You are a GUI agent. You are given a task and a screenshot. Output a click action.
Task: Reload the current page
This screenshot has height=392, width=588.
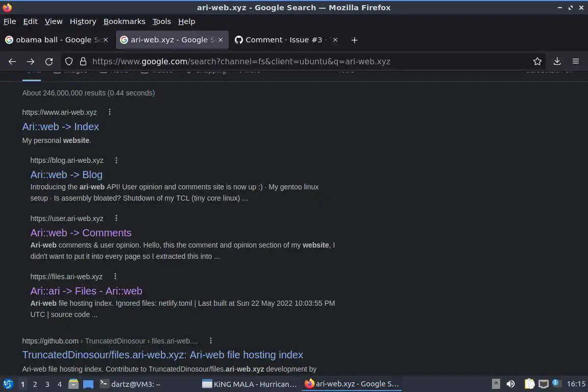(49, 62)
